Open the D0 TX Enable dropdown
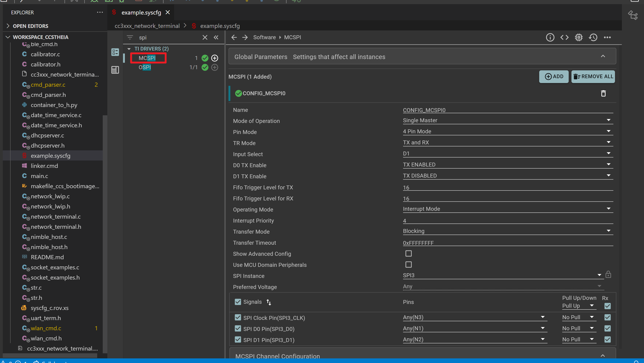The height and width of the screenshot is (363, 644). [508, 165]
